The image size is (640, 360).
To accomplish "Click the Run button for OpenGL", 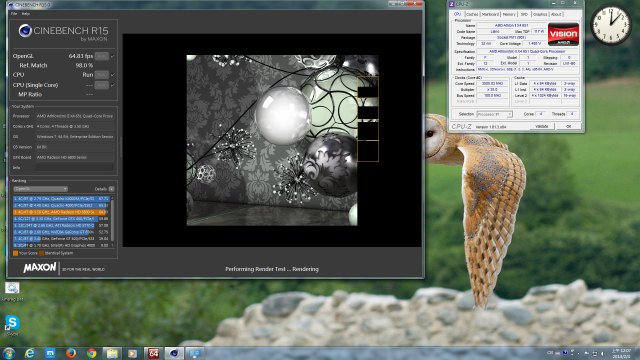I will click(x=102, y=56).
